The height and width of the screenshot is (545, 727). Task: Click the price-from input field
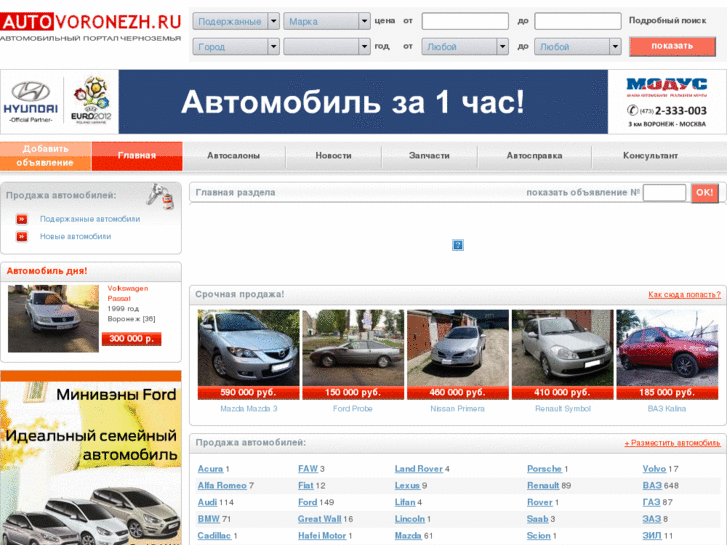click(465, 21)
